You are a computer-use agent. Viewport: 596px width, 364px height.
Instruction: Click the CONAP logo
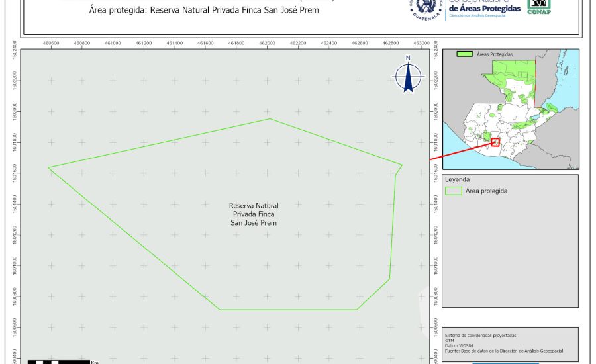click(540, 7)
